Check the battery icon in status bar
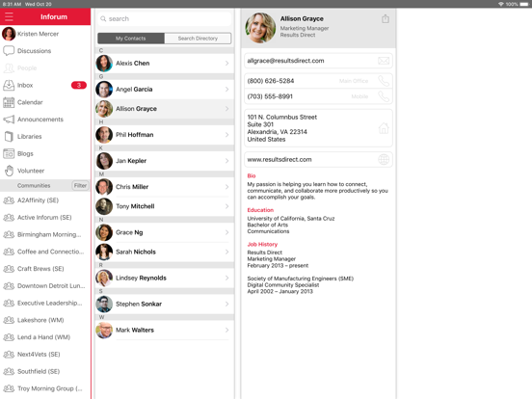This screenshot has height=399, width=532. [x=524, y=4]
